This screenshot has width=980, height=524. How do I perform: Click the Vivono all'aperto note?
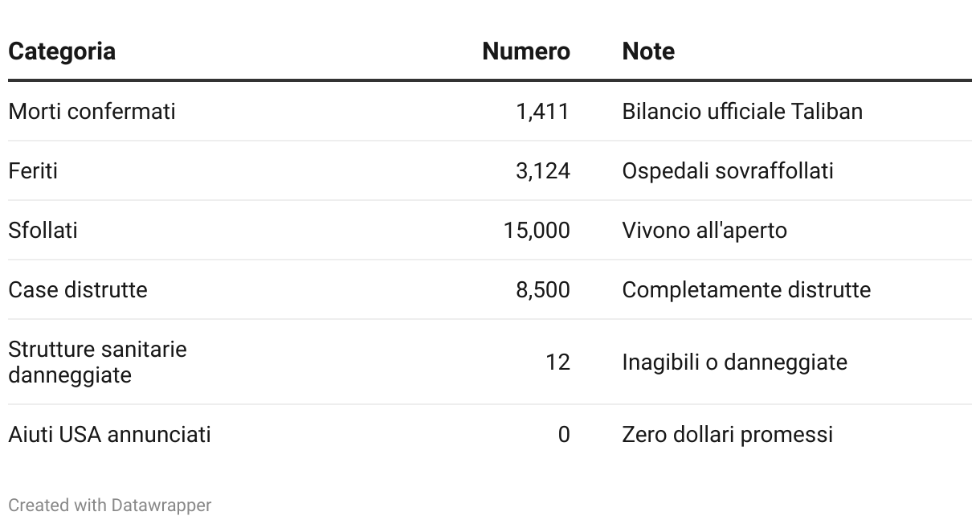point(704,230)
